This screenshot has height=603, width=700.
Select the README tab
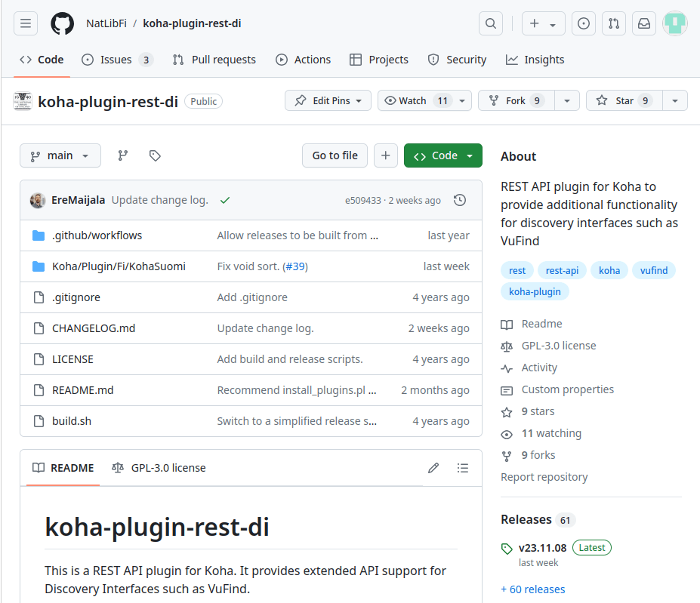click(x=63, y=468)
